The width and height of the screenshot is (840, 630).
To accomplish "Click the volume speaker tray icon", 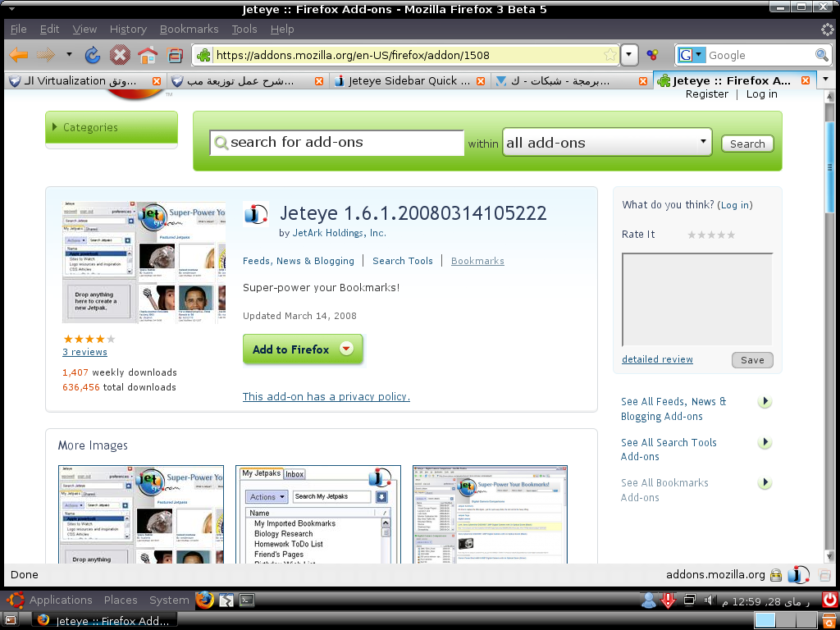I will [710, 600].
